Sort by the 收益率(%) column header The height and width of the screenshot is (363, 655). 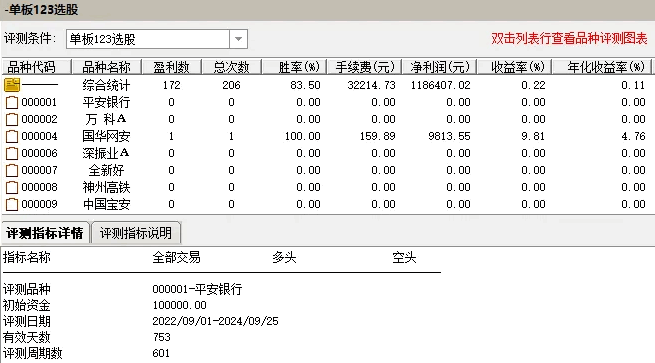(x=515, y=67)
